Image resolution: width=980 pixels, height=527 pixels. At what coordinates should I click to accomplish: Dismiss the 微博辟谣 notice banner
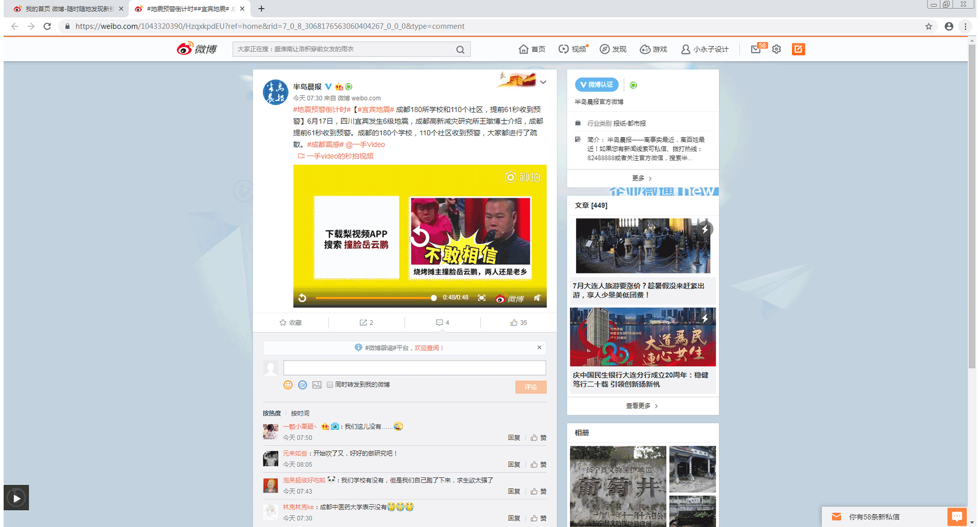(x=539, y=348)
